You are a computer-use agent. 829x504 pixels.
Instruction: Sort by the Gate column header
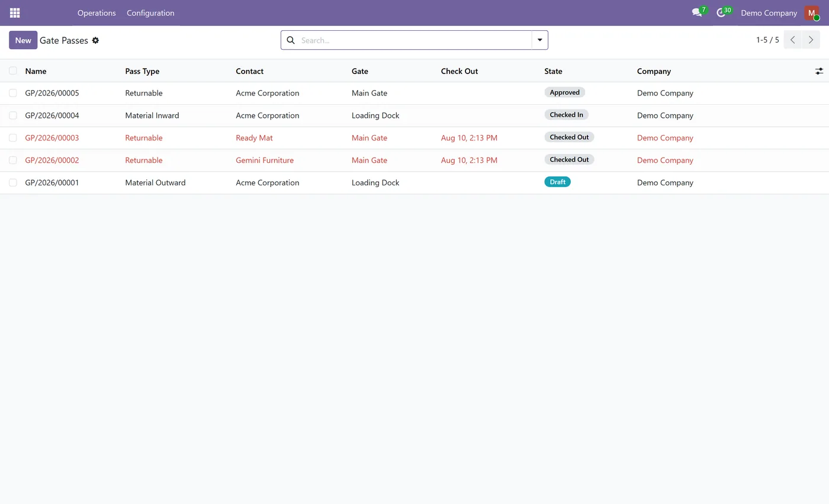click(x=359, y=71)
